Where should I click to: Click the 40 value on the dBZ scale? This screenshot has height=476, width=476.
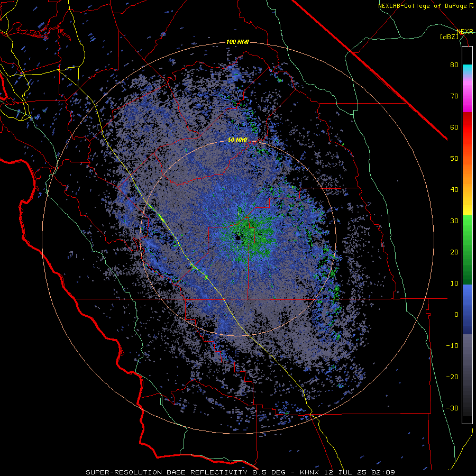454,190
